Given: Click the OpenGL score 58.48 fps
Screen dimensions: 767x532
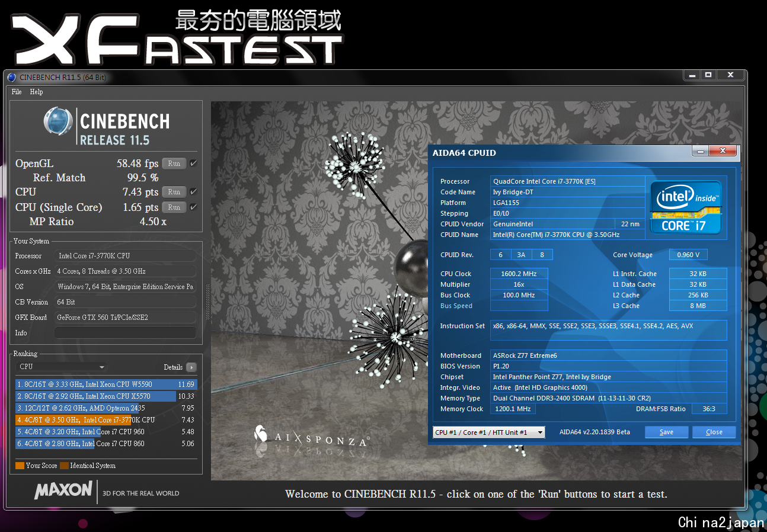Looking at the screenshot, I should point(138,164).
